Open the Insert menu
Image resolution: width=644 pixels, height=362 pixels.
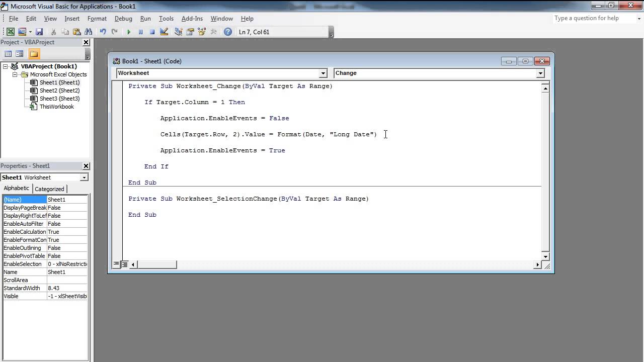(72, 19)
